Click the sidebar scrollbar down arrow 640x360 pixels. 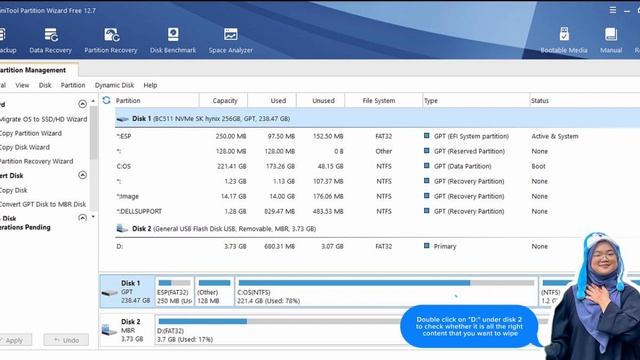93,217
